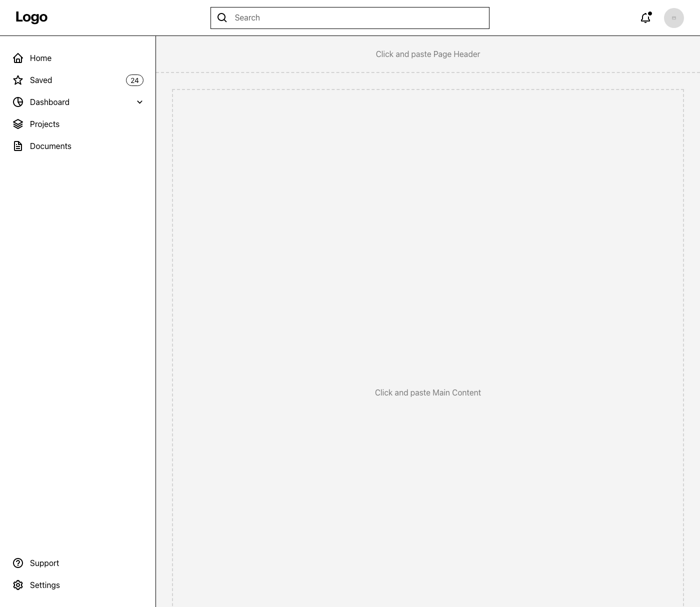The height and width of the screenshot is (607, 700).
Task: Open the user avatar menu
Action: click(674, 17)
